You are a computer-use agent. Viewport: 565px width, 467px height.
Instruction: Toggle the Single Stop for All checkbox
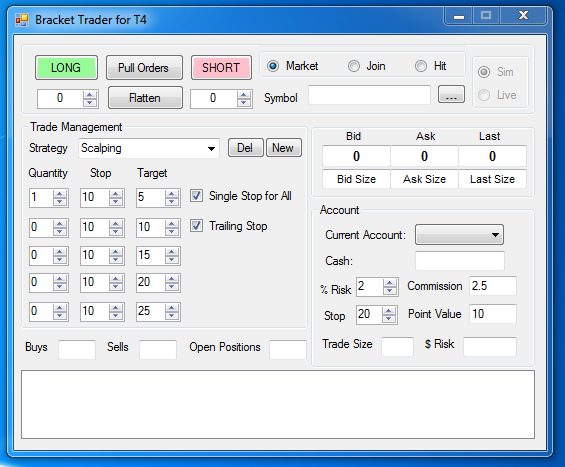point(196,196)
